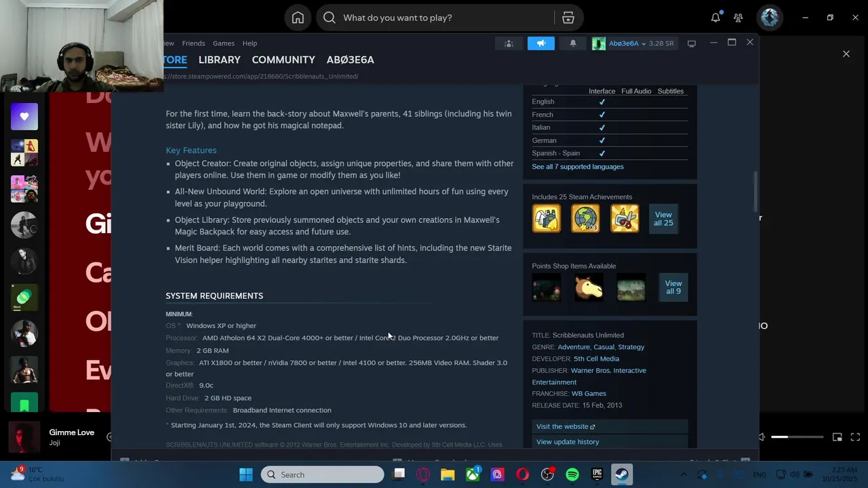Click the Xbox search magnifier icon
The image size is (868, 488).
click(x=330, y=18)
